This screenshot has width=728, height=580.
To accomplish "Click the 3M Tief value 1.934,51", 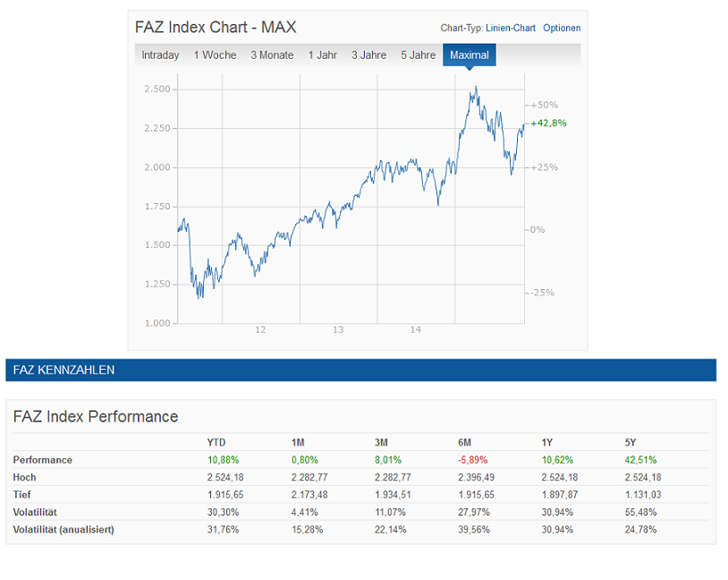I will 393,494.
